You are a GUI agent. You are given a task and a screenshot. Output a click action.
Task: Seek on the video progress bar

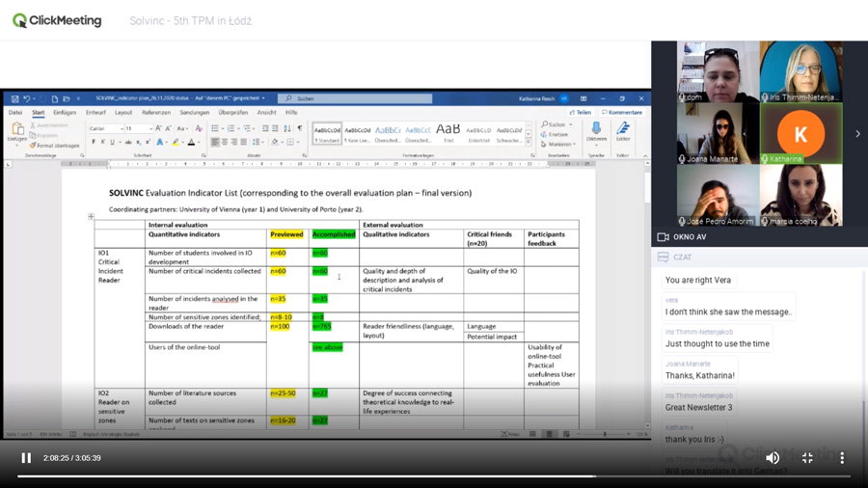[x=434, y=475]
